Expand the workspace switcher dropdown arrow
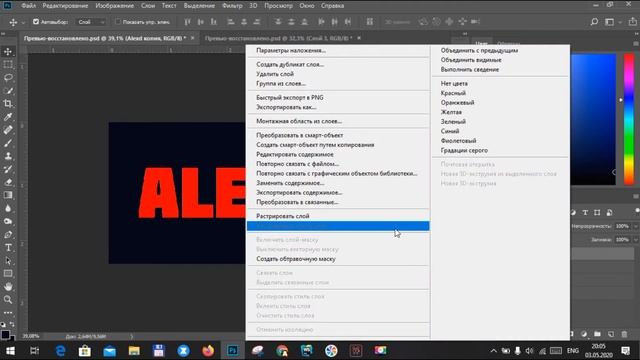This screenshot has height=360, width=640. tap(620, 22)
